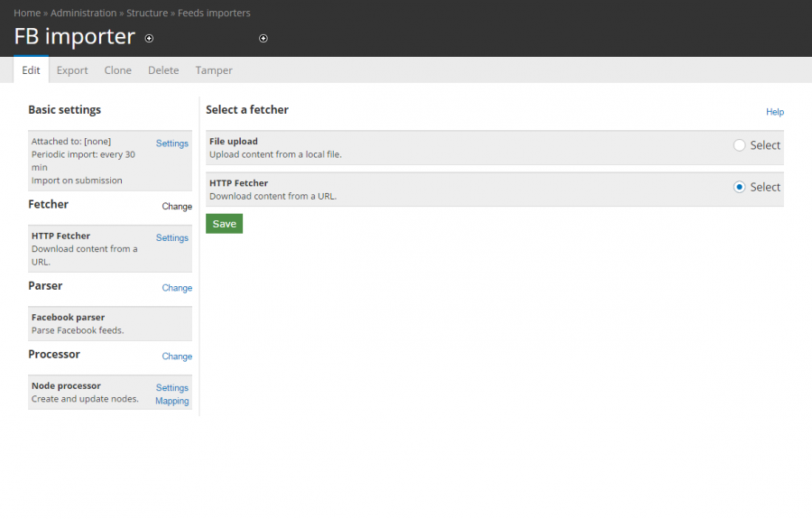Click the second circled plus icon in header

click(x=263, y=38)
